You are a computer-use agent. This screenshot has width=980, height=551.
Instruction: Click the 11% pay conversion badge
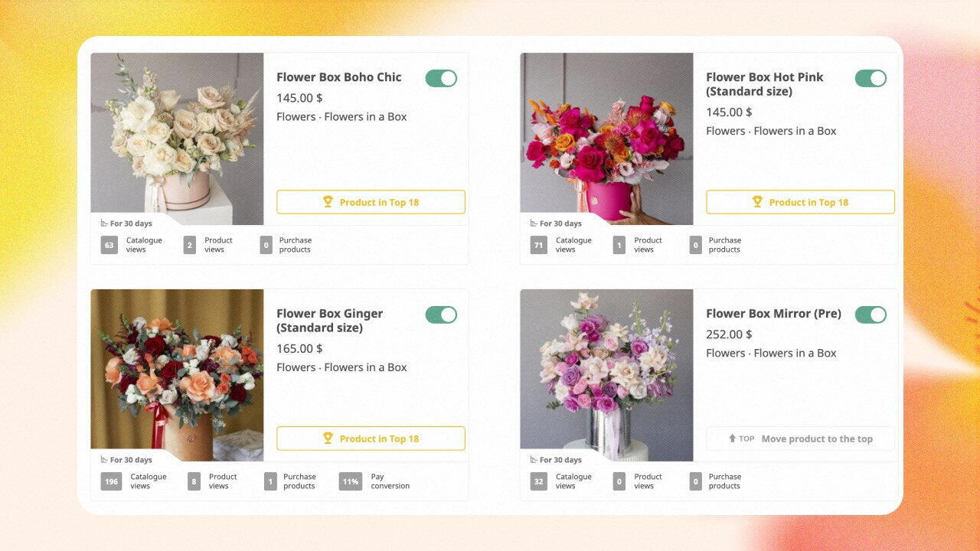(351, 481)
